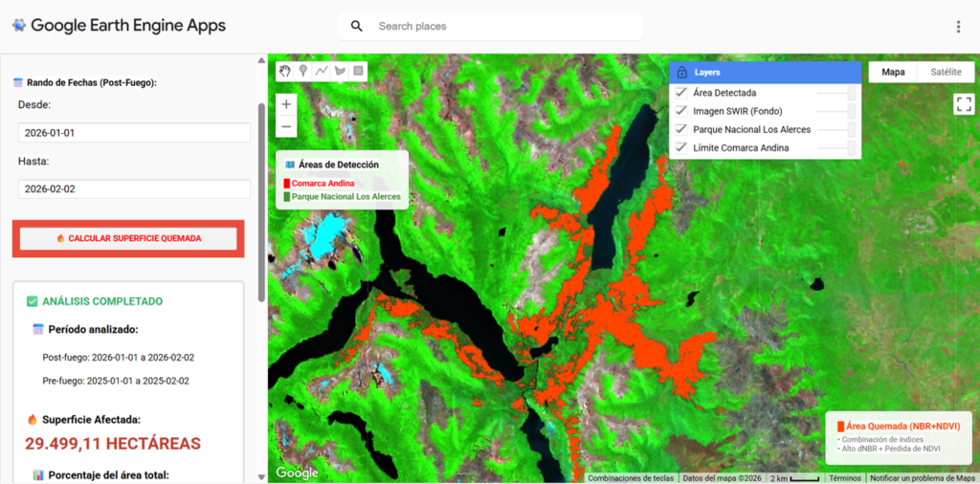Select the draw rectangle tool

(359, 71)
